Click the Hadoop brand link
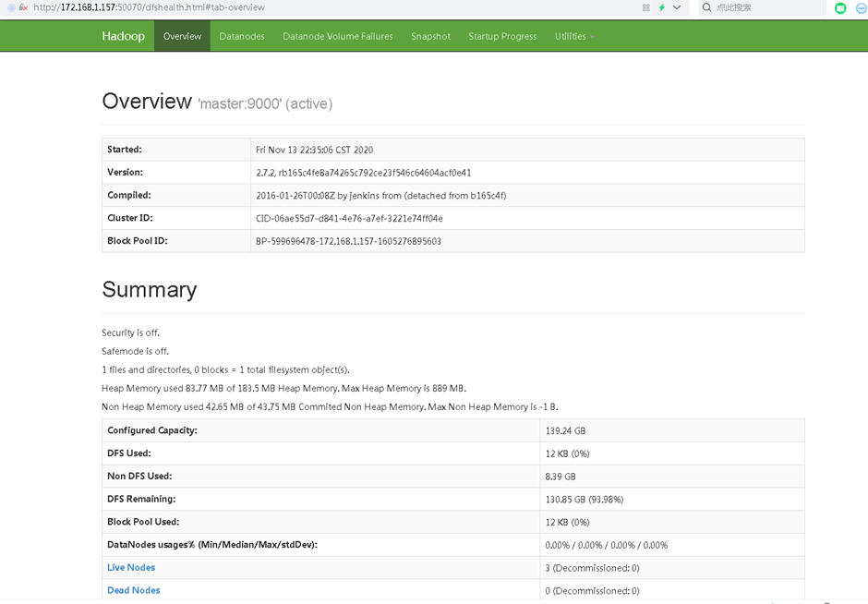 (123, 36)
